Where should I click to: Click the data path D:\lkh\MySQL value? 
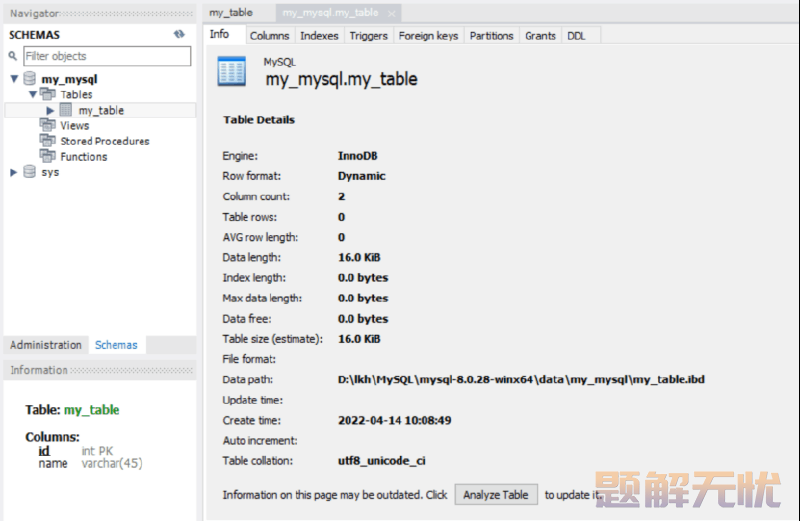click(521, 379)
